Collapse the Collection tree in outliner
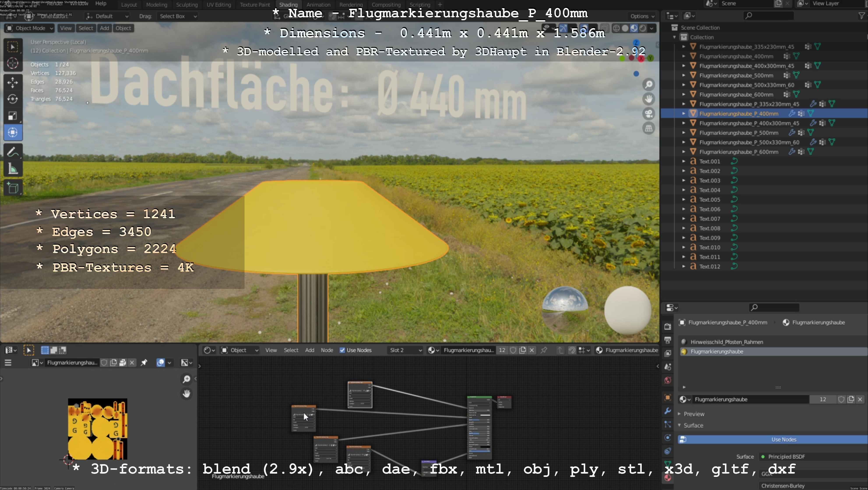 [x=674, y=37]
